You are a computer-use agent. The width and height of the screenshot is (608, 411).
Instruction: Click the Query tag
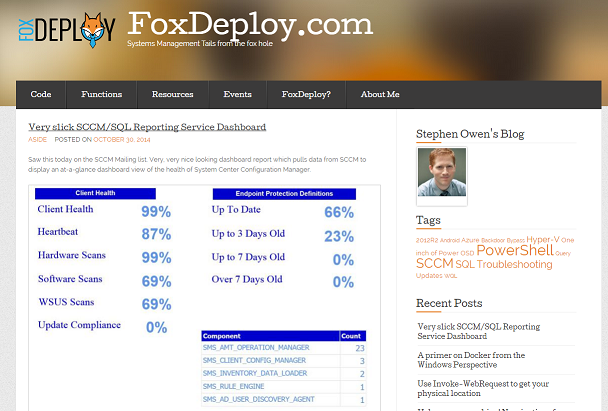pyautogui.click(x=563, y=254)
